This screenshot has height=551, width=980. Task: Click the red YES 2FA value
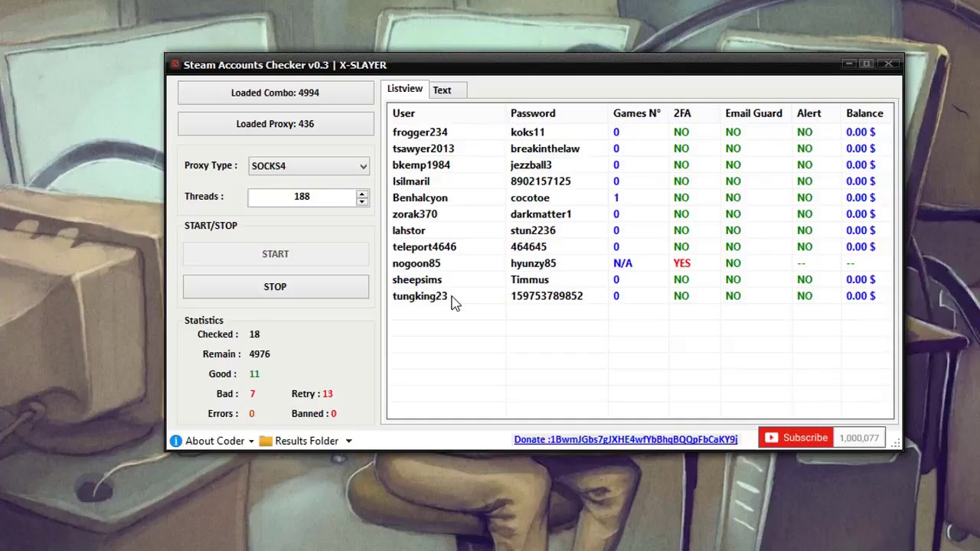[682, 263]
